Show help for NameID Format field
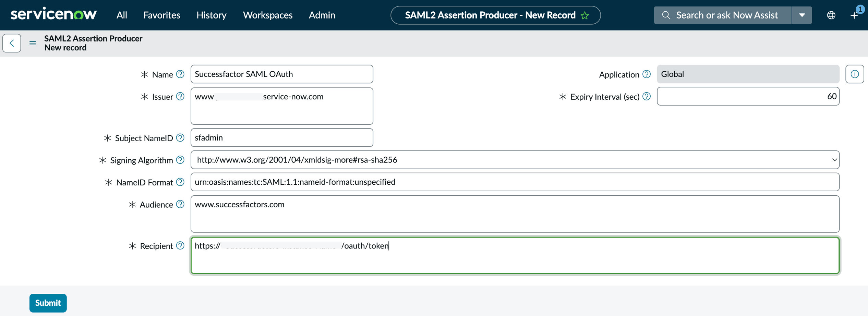The image size is (868, 316). tap(180, 182)
